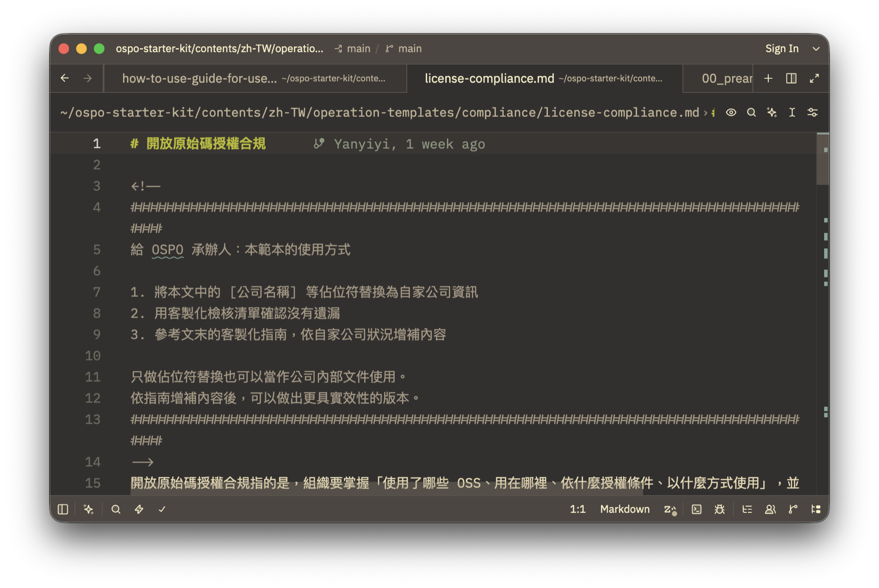Screen dimensions: 879x588
Task: Launch inline assist sparkle in editor toolbar
Action: 772,113
